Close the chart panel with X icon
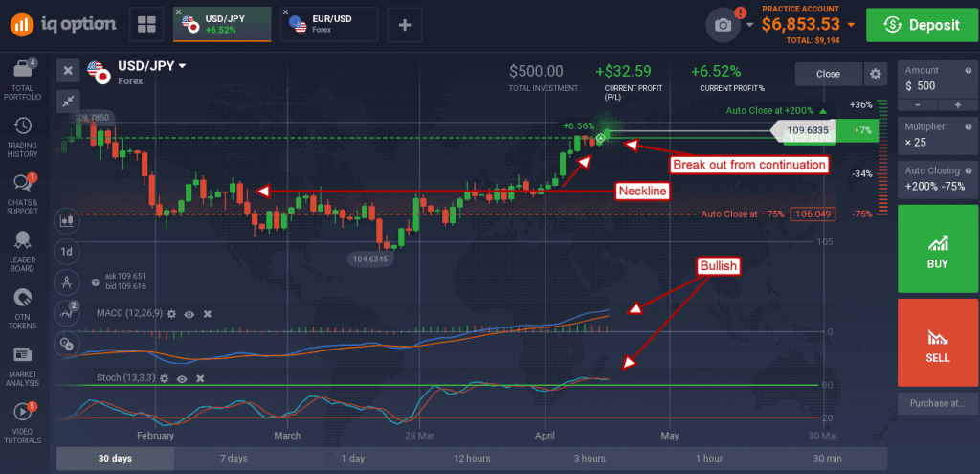980x474 pixels. (x=68, y=71)
